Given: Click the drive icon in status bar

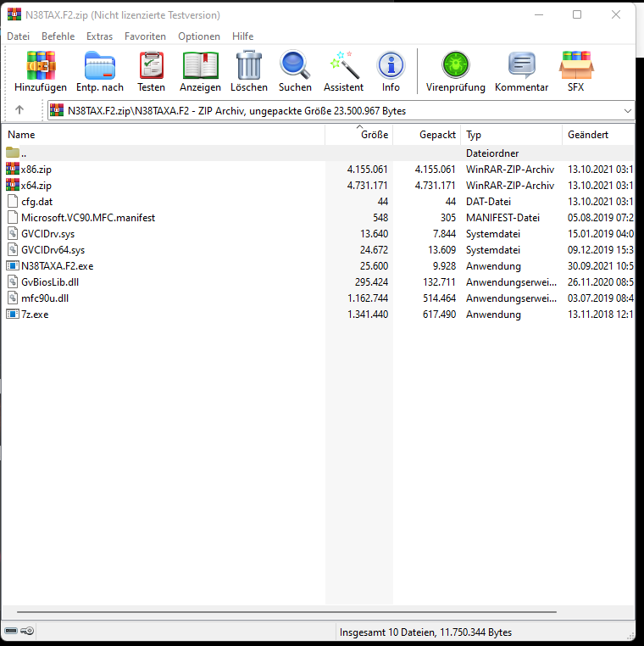Looking at the screenshot, I should click(11, 631).
